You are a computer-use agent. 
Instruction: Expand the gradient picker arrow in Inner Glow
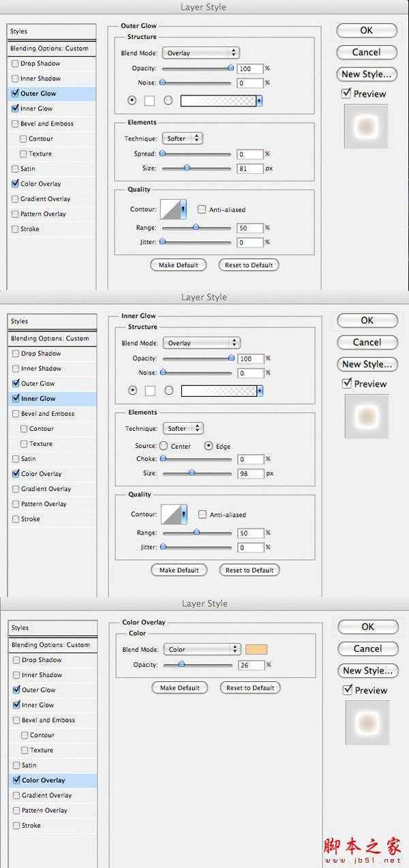tap(260, 391)
